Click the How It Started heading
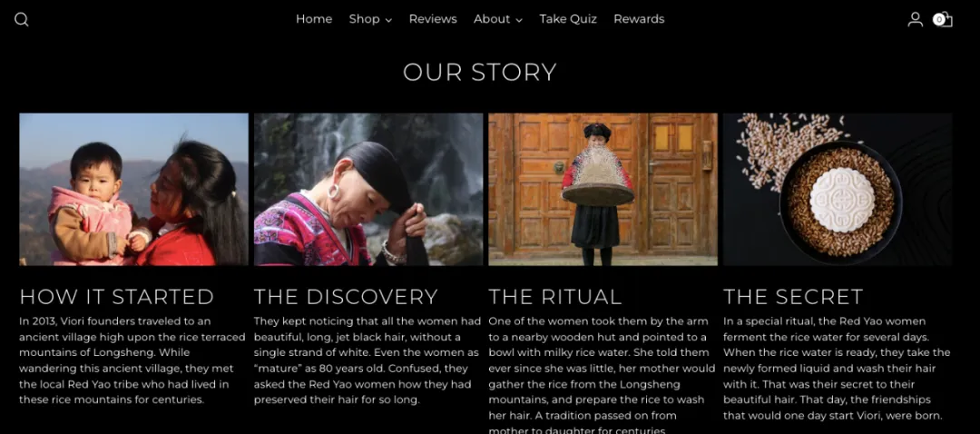The height and width of the screenshot is (434, 980). click(x=117, y=296)
